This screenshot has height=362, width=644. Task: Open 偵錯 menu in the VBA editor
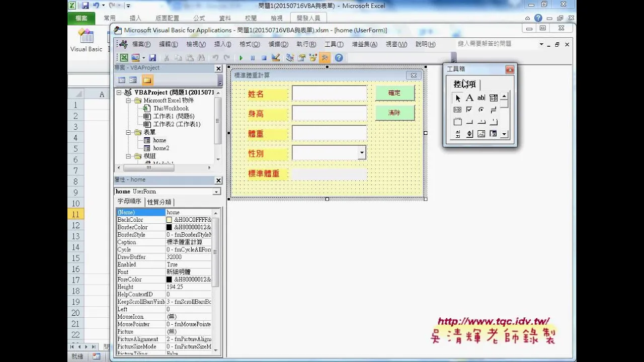coord(278,44)
